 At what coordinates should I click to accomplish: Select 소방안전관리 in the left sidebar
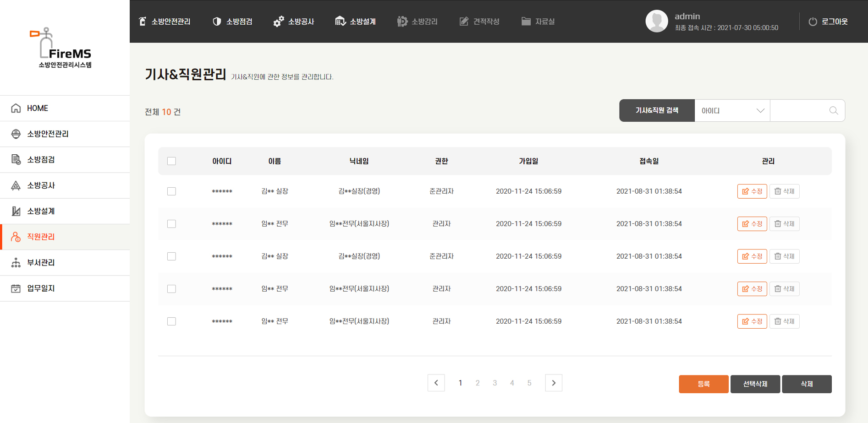pyautogui.click(x=48, y=134)
